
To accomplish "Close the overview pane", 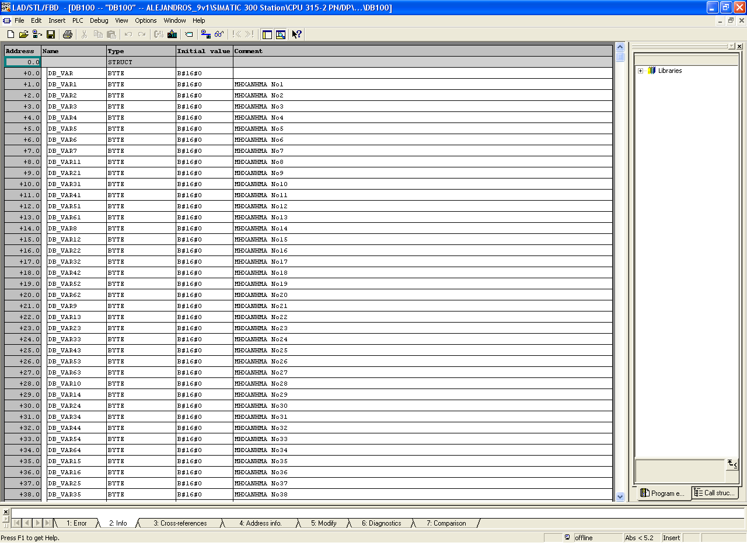I will [x=739, y=46].
